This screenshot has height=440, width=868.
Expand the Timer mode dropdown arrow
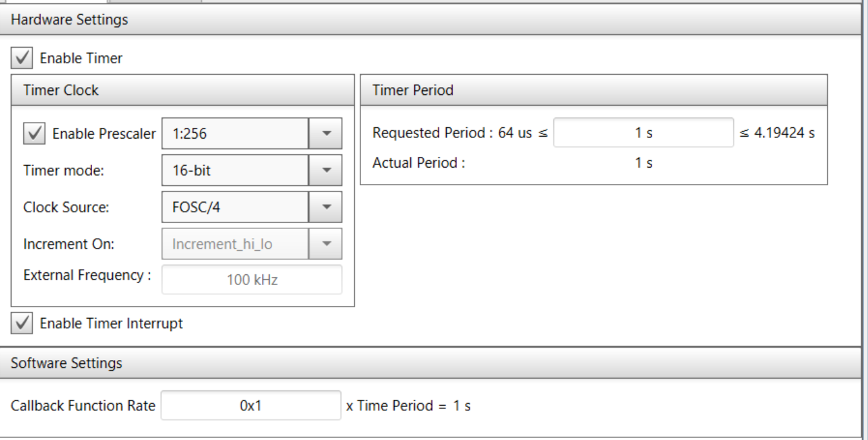click(326, 170)
